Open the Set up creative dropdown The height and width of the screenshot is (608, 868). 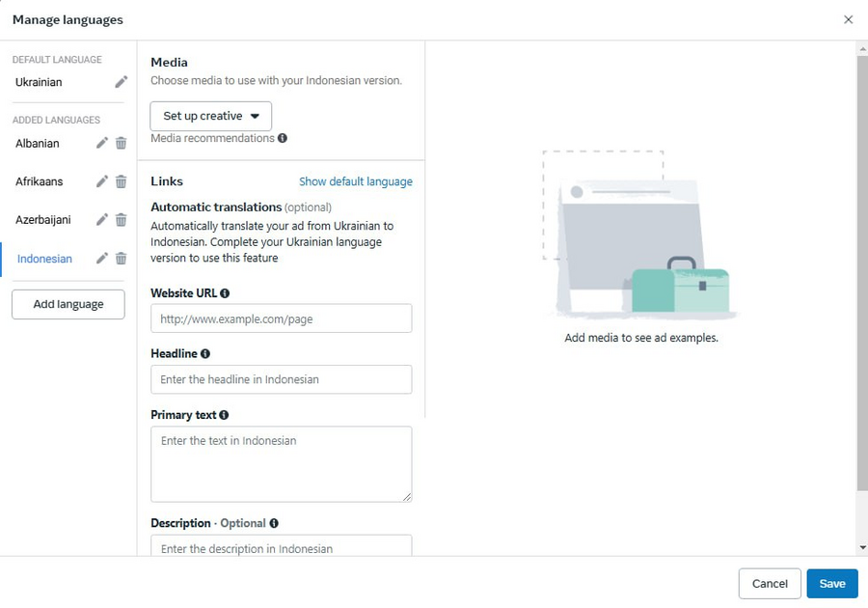pos(211,116)
